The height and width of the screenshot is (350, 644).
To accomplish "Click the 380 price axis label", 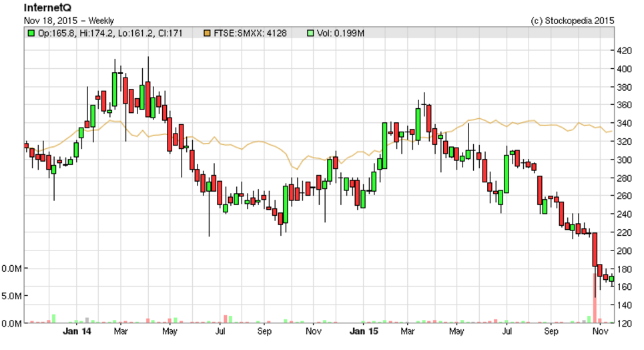I will click(x=624, y=87).
